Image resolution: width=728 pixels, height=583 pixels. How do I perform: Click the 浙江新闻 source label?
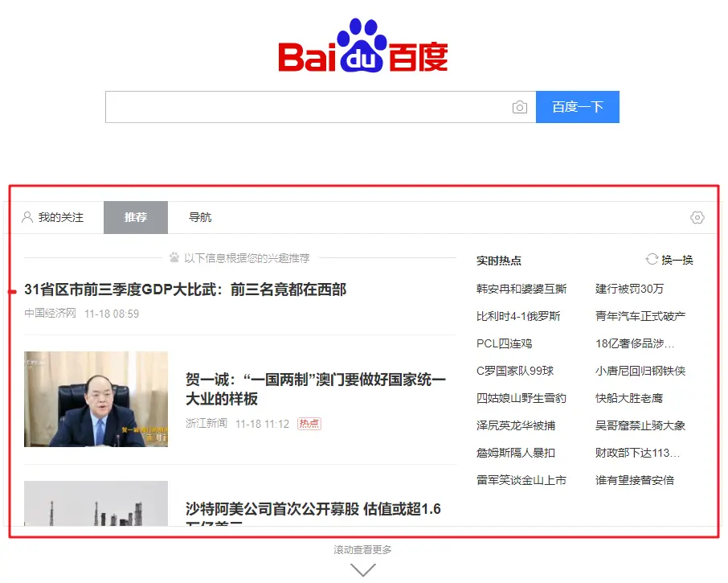(x=207, y=423)
